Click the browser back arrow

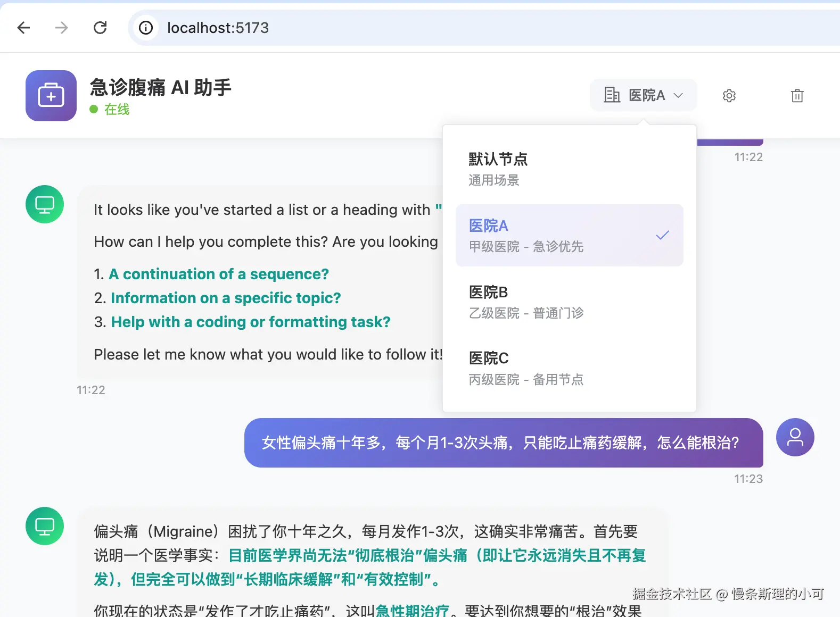23,28
